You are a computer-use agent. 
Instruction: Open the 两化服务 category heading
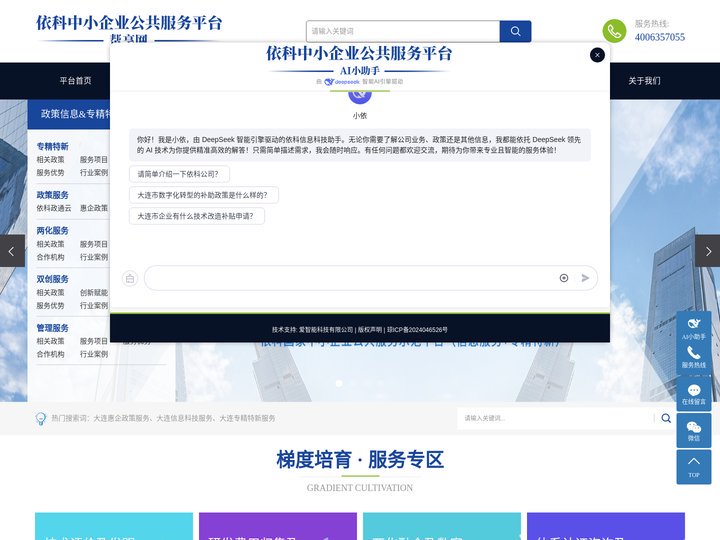coord(52,231)
